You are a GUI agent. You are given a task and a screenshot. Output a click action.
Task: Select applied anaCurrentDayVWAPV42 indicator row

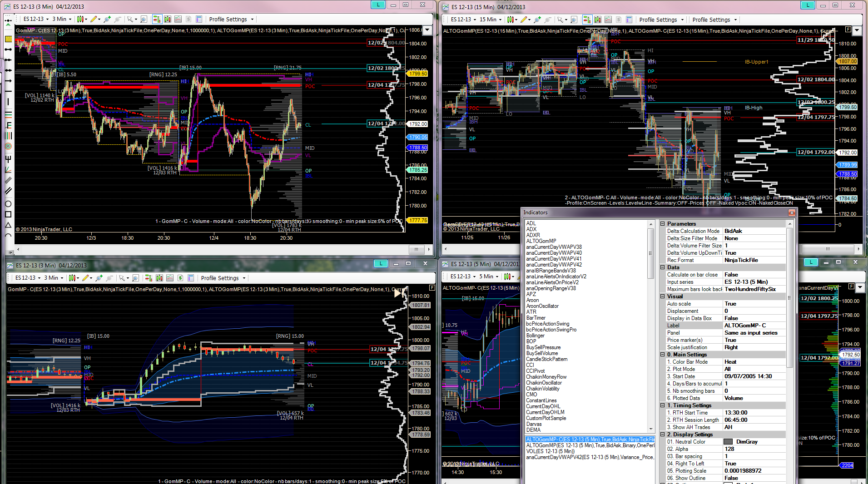(x=590, y=457)
